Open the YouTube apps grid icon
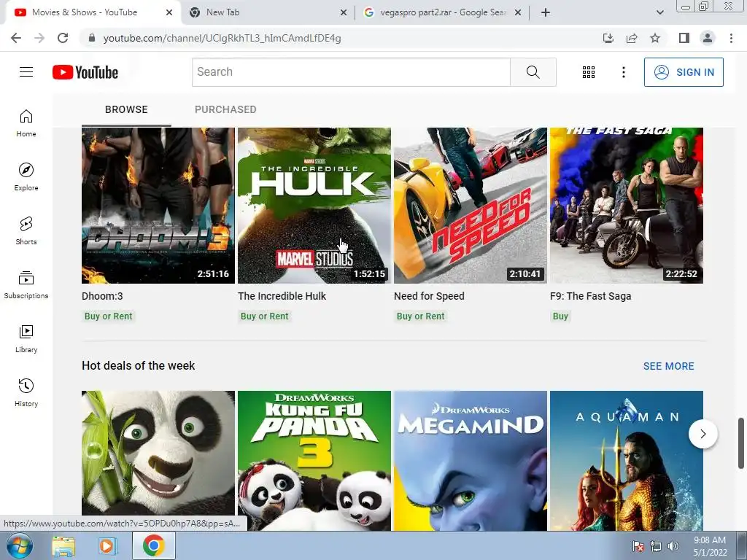This screenshot has height=560, width=747. tap(589, 72)
